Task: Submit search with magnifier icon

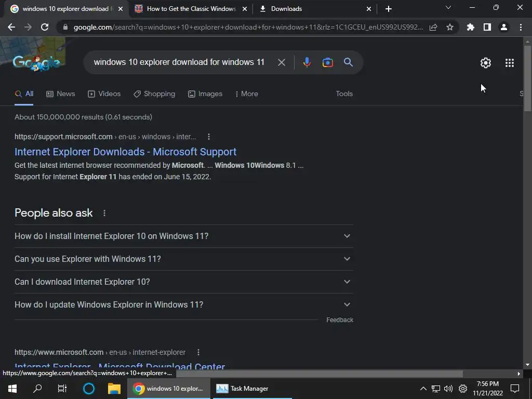Action: tap(348, 62)
